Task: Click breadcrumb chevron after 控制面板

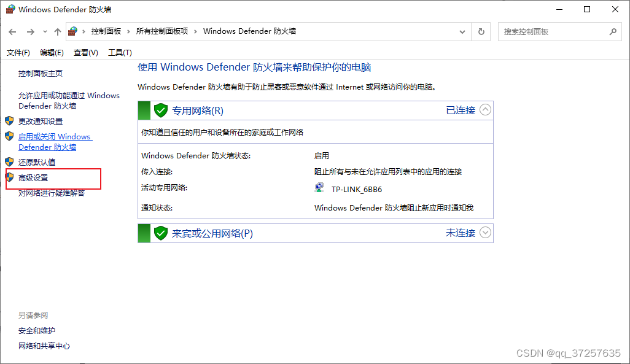Action: 128,32
